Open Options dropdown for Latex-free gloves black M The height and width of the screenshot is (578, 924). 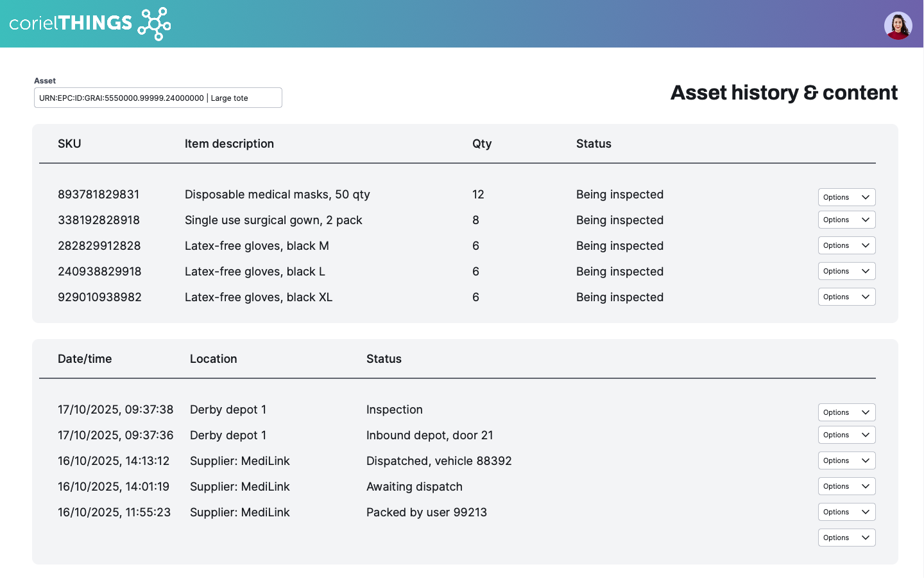point(846,245)
